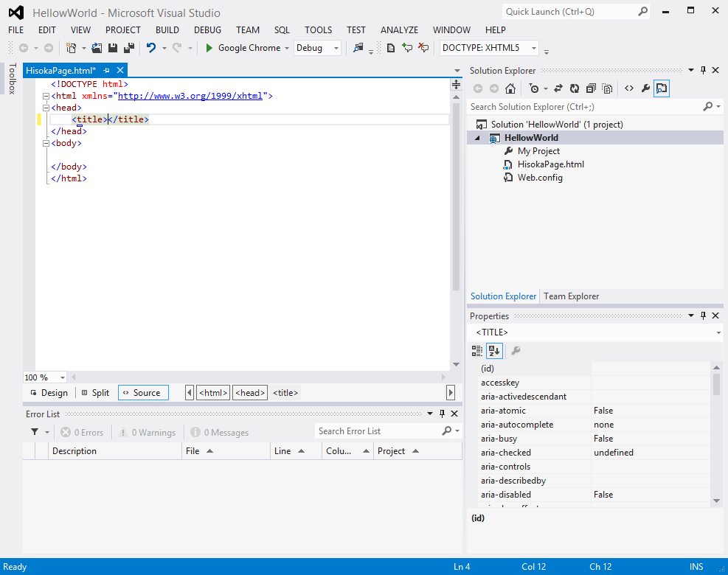Switch Properties to Categorized view
728x575 pixels.
click(477, 351)
